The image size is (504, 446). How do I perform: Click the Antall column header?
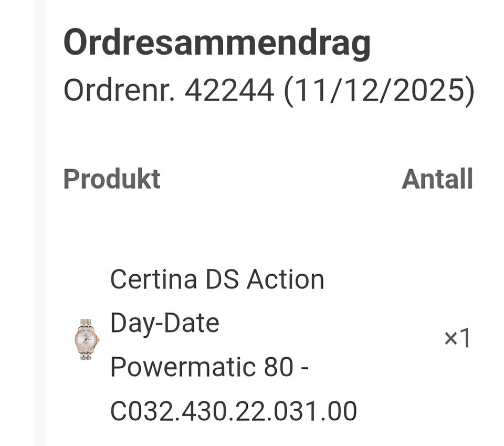coord(437,179)
